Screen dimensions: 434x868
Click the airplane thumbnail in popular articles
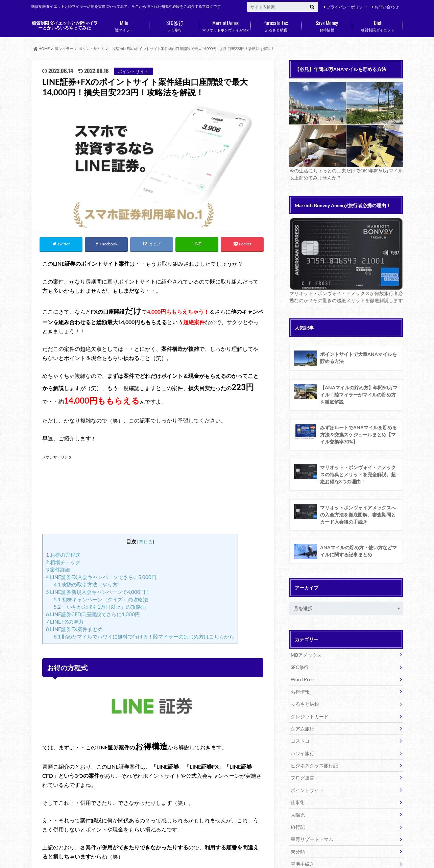(306, 551)
